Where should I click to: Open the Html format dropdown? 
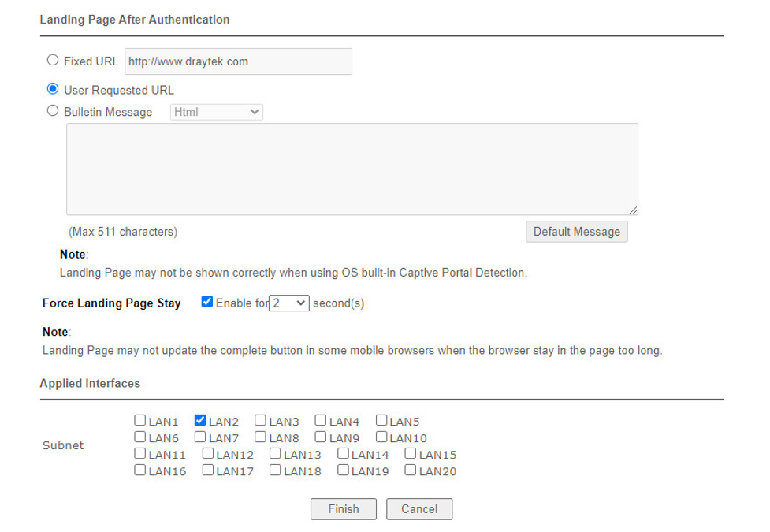217,112
